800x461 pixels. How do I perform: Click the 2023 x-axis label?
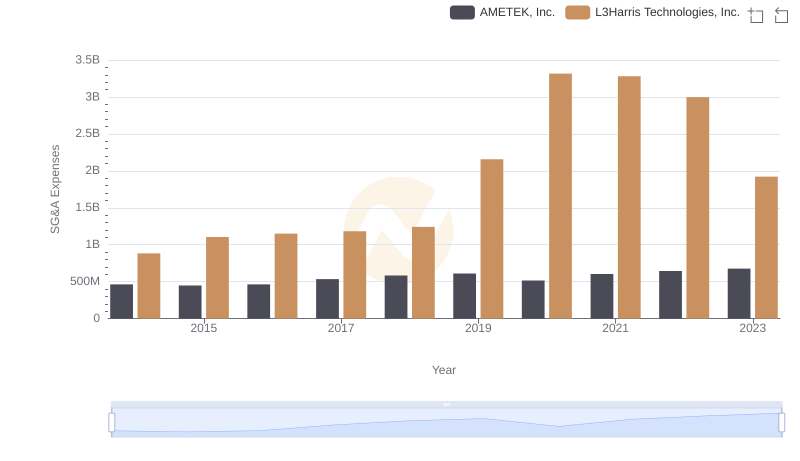(x=753, y=328)
